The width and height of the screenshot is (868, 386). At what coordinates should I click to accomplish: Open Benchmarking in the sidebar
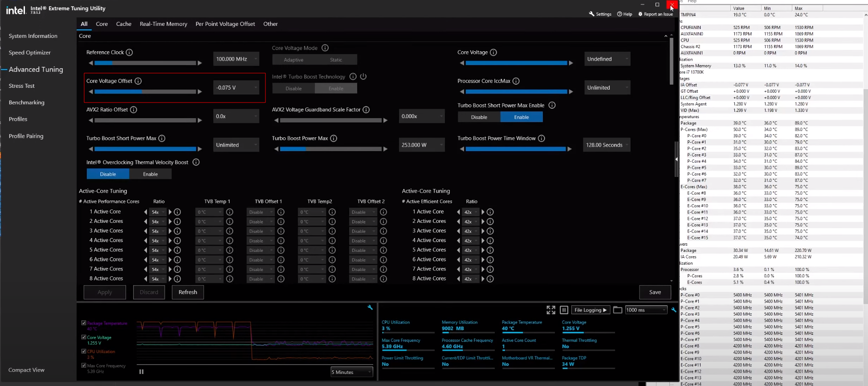click(x=27, y=103)
